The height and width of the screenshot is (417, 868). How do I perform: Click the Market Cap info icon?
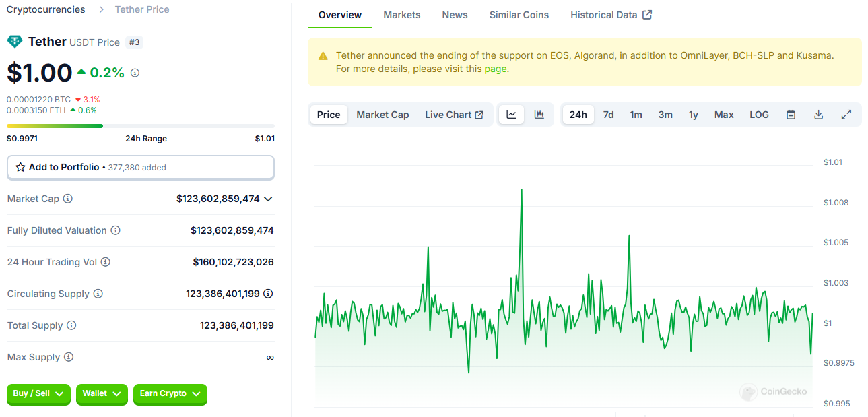(x=68, y=199)
